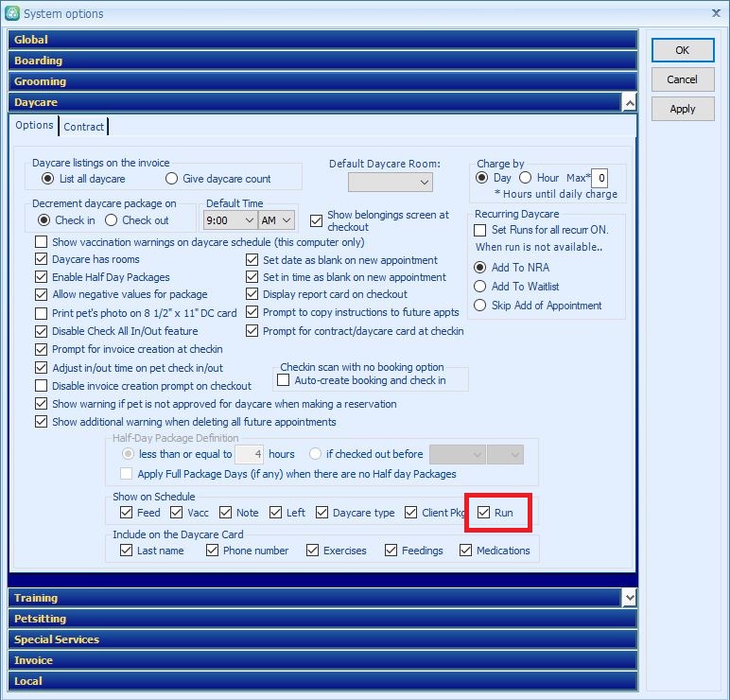Select Add To Waitlist radio option
This screenshot has height=700, width=730.
click(479, 287)
